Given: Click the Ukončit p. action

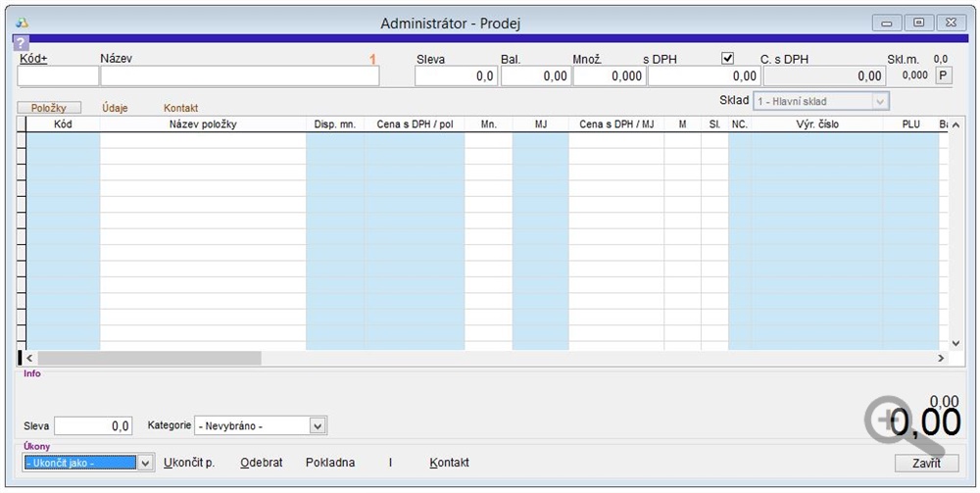Looking at the screenshot, I should [x=189, y=463].
